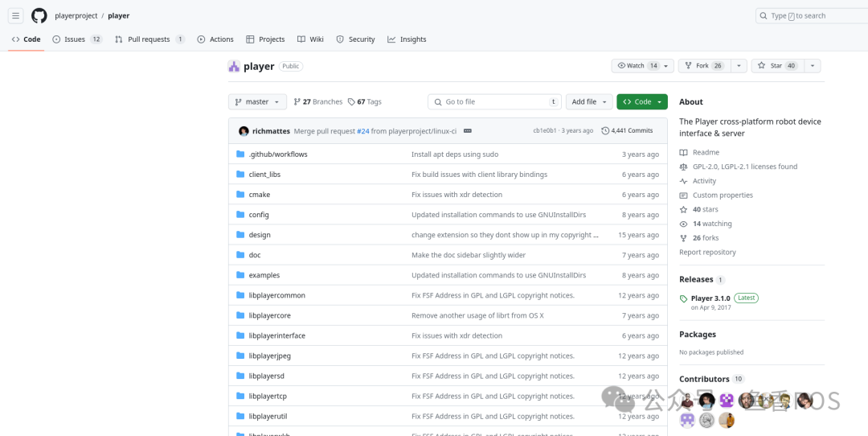
Task: Expand the Star lists dropdown arrow
Action: click(812, 66)
